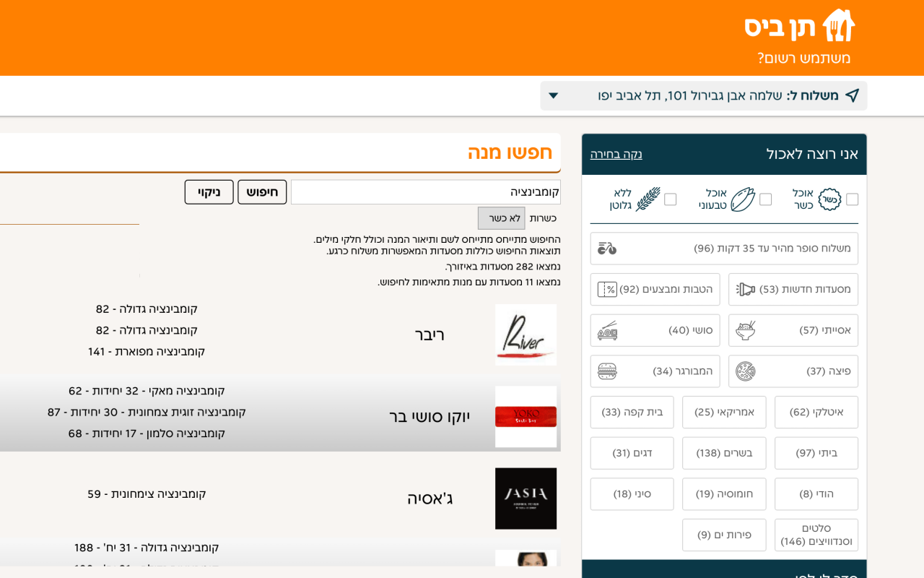Filter by המבורגר (34)
This screenshot has height=578, width=924.
(655, 371)
